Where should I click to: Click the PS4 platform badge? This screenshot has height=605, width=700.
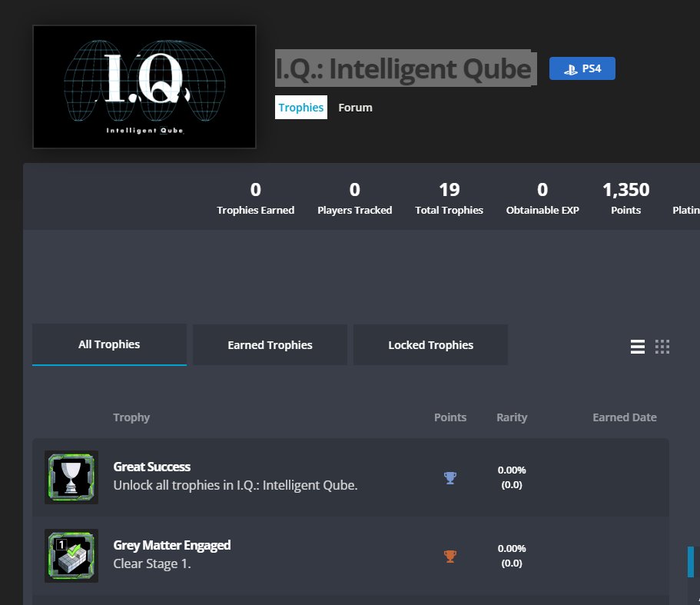point(582,68)
